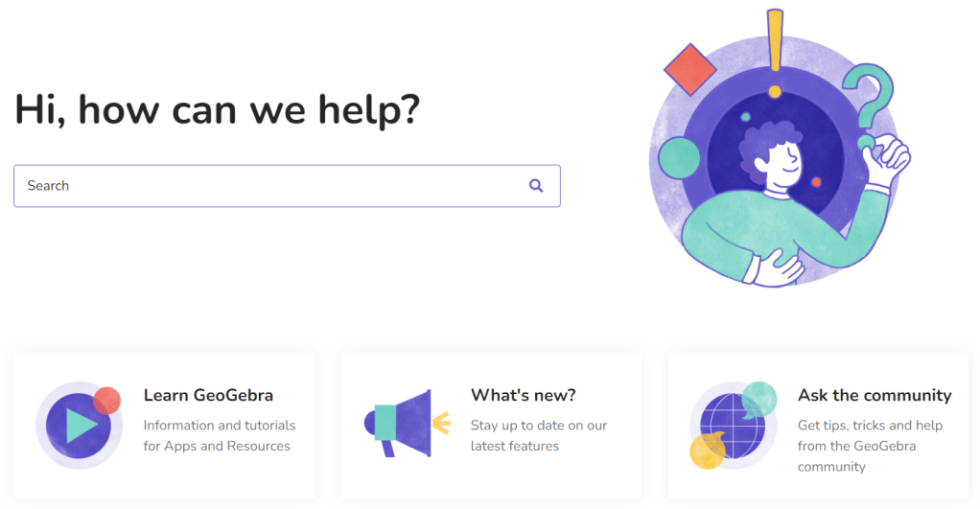
Task: Click the yellow exclamation mark in the illustration
Action: [775, 44]
